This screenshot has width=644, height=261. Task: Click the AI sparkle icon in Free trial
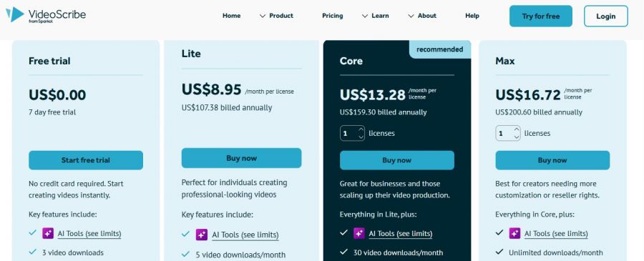[48, 233]
